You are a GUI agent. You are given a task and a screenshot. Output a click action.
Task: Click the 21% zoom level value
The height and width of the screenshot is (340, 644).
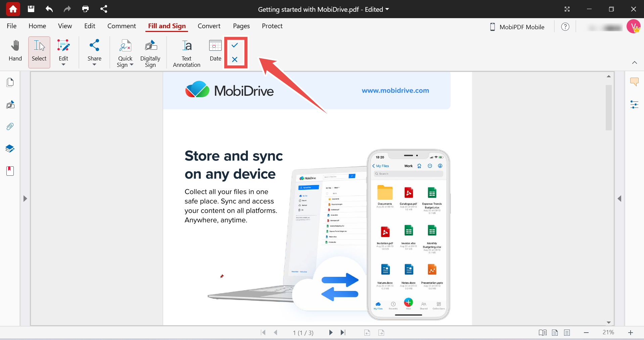coord(608,332)
